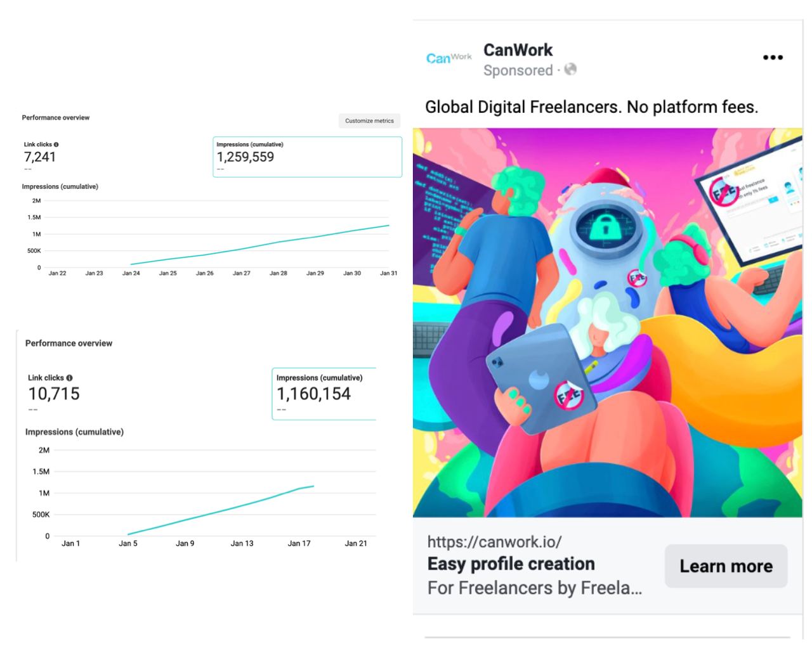This screenshot has height=658, width=812.
Task: Click the info icon beside the second Link clicks
Action: click(69, 378)
